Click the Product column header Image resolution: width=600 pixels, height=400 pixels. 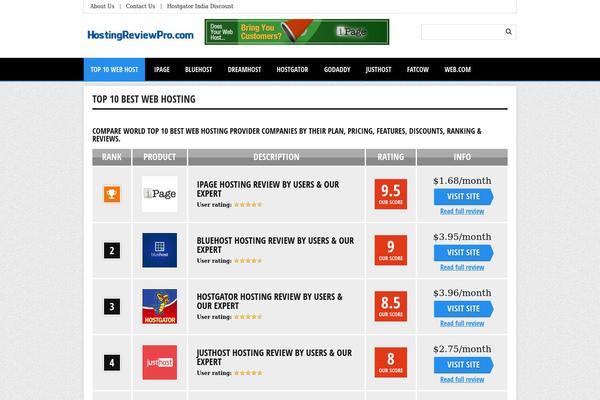[160, 157]
